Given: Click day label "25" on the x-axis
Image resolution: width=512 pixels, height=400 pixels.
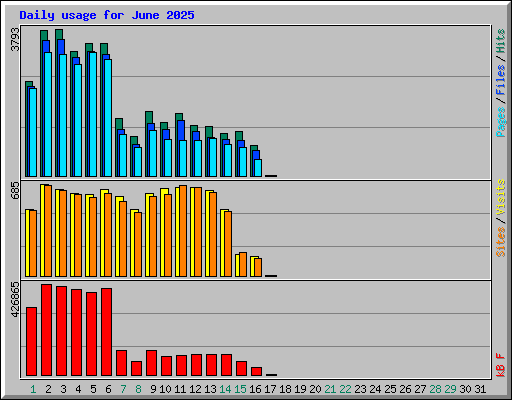Looking at the screenshot, I should (390, 389).
